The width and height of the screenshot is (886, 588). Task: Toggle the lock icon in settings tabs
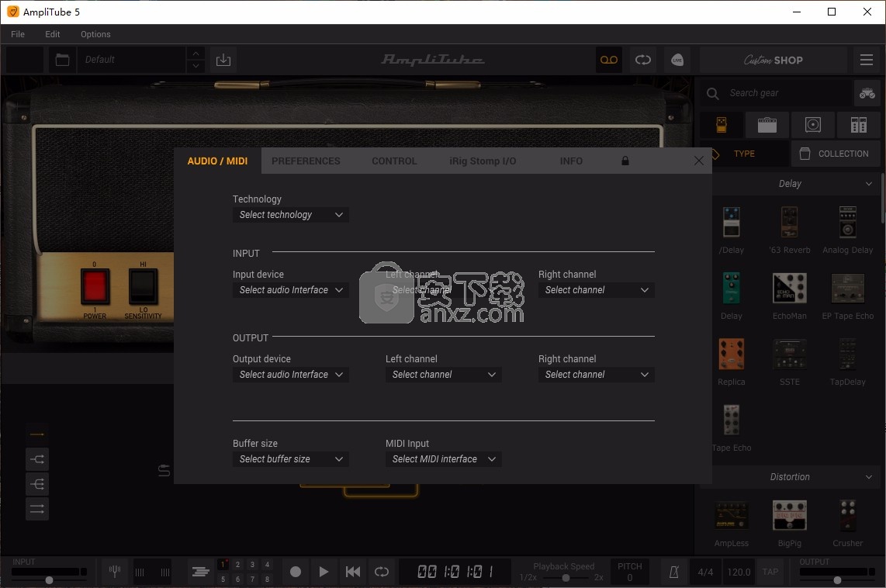pyautogui.click(x=625, y=161)
